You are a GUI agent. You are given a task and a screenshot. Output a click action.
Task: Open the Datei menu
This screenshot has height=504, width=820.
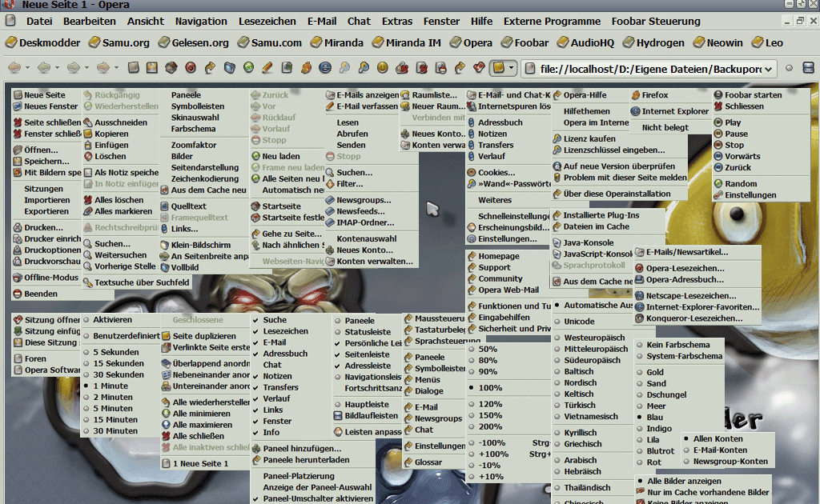click(x=39, y=22)
